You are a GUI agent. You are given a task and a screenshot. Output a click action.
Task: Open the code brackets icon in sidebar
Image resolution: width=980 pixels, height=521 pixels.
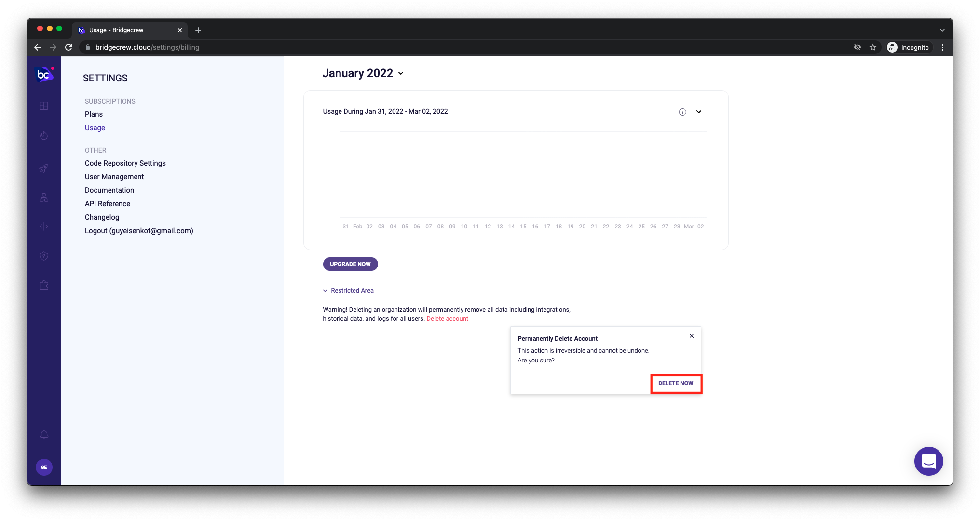[x=44, y=227]
